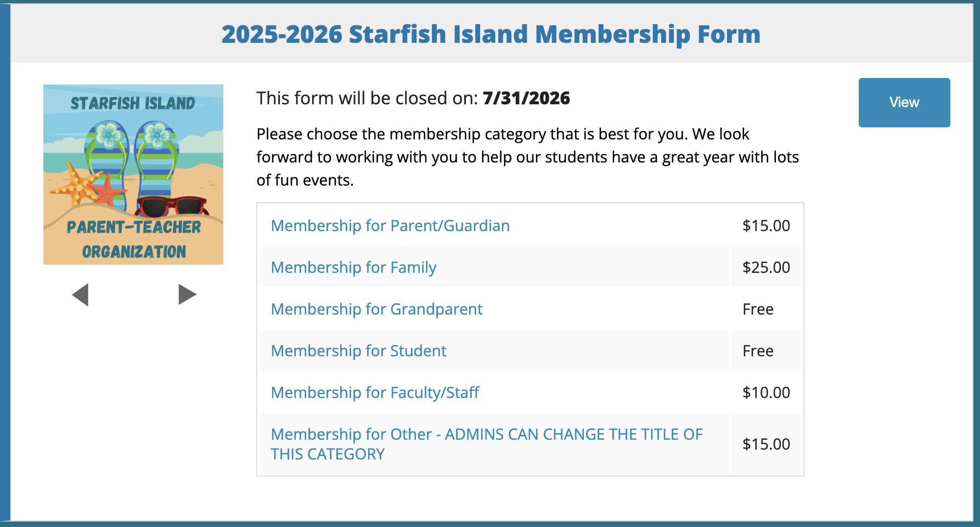Click the 7/31/2026 closing date
Viewport: 980px width, 527px height.
(x=526, y=98)
